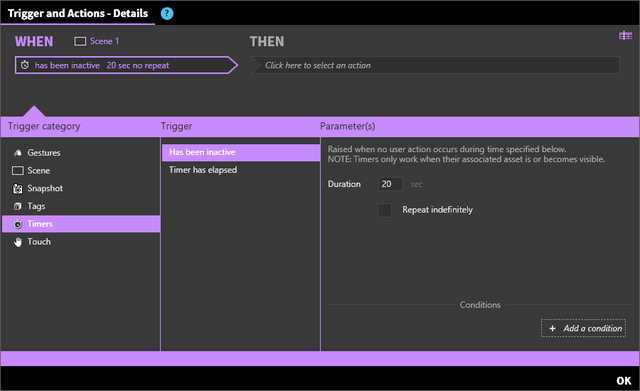This screenshot has height=391, width=640.
Task: Click the layout toggle icon at top right
Action: coord(625,36)
